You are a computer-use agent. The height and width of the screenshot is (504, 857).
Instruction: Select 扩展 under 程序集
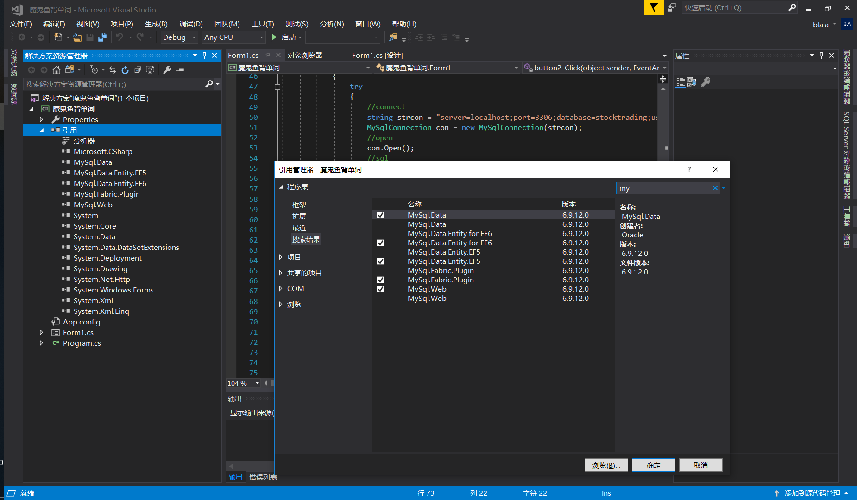point(299,216)
